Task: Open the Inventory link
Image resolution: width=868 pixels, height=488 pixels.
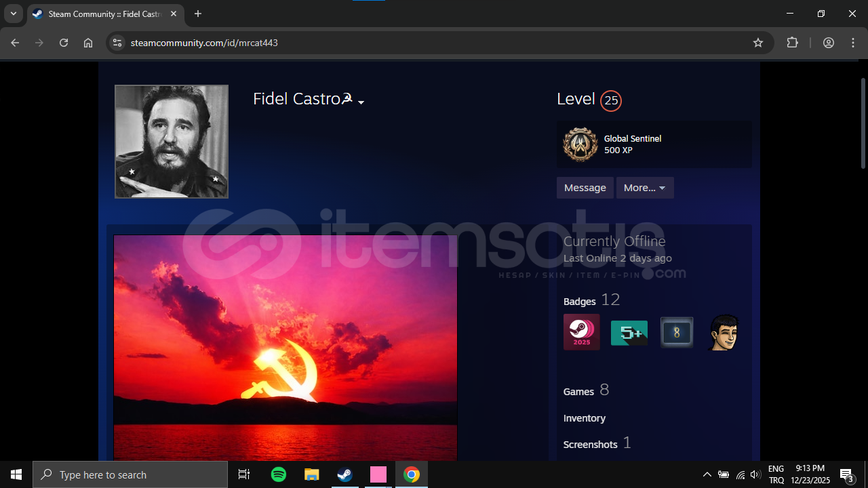Action: tap(584, 418)
